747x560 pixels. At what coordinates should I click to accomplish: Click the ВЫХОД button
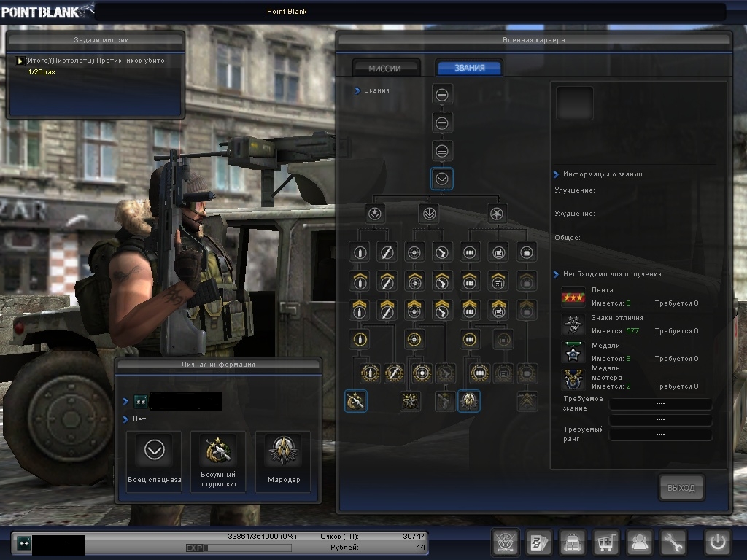[681, 488]
